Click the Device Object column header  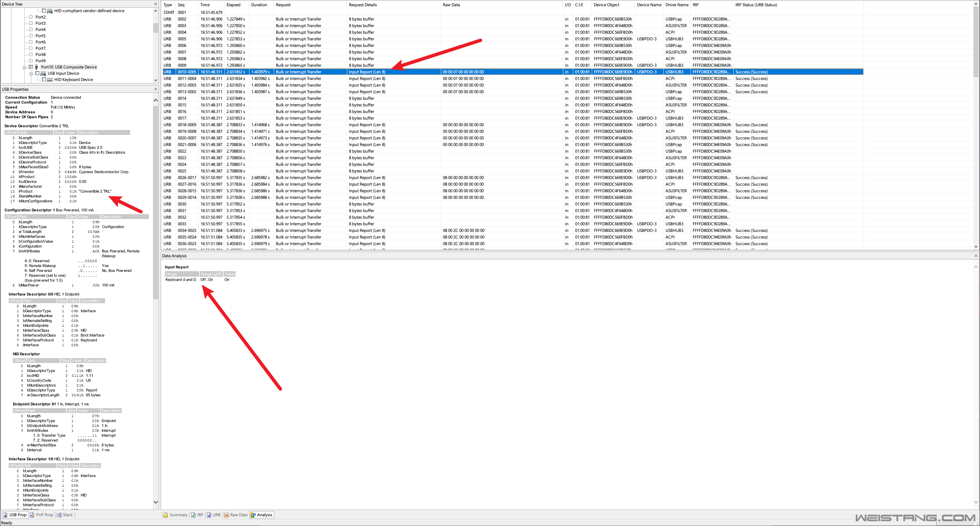[613, 5]
